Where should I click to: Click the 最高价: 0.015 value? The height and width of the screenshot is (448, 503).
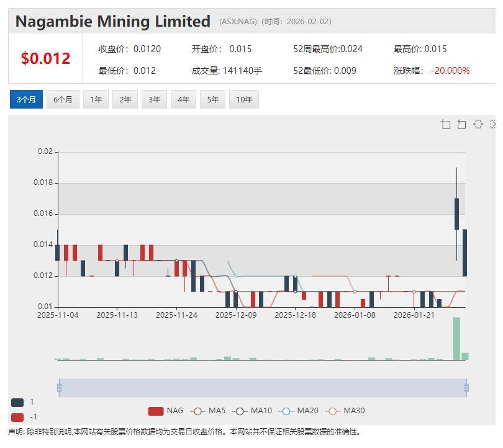click(x=420, y=49)
